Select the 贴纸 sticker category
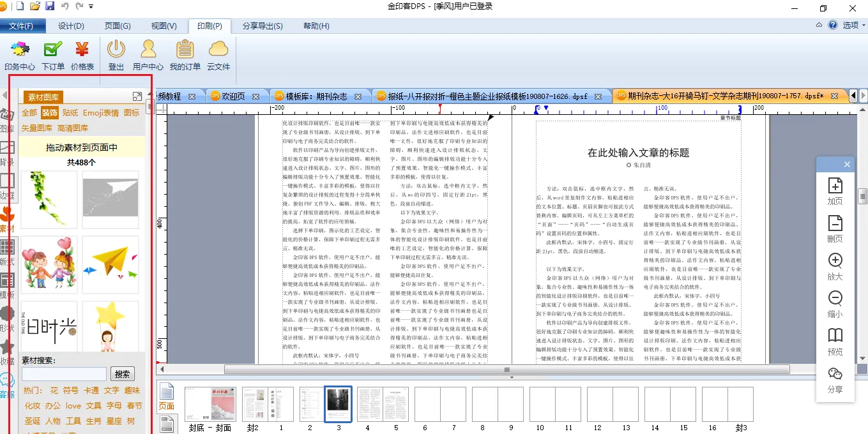 (70, 113)
